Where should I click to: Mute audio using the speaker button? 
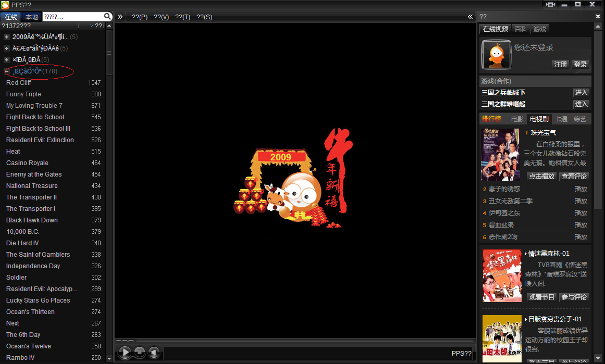[154, 352]
